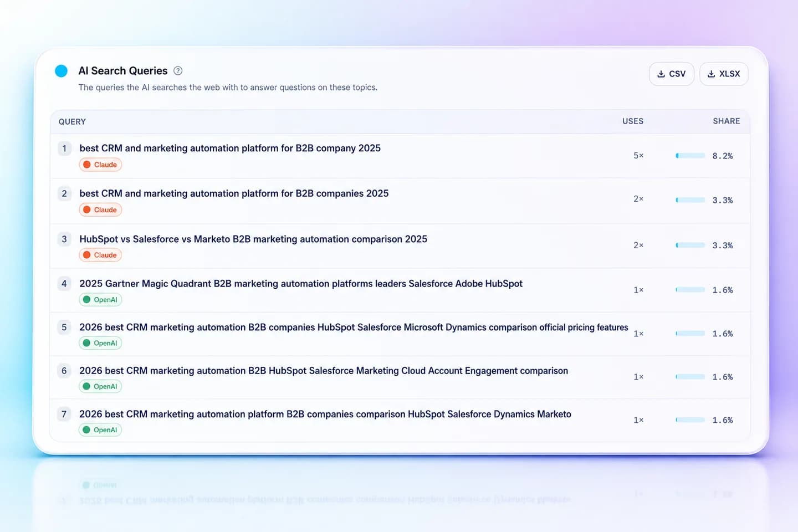Select query 'best CRM... B2B companies 2025'
Image resolution: width=798 pixels, height=532 pixels.
(234, 193)
